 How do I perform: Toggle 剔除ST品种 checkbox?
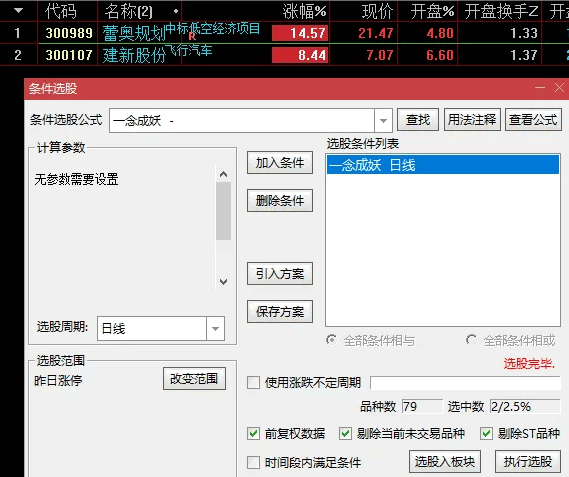486,433
